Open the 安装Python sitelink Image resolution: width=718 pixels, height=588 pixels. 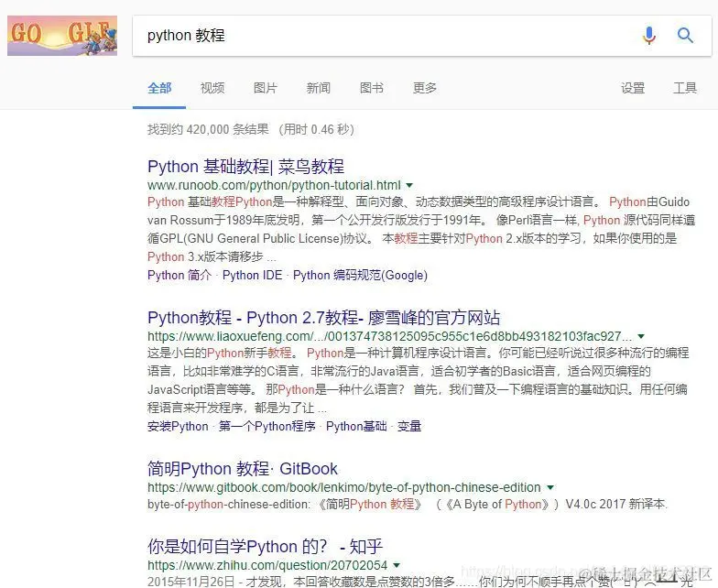click(x=178, y=427)
